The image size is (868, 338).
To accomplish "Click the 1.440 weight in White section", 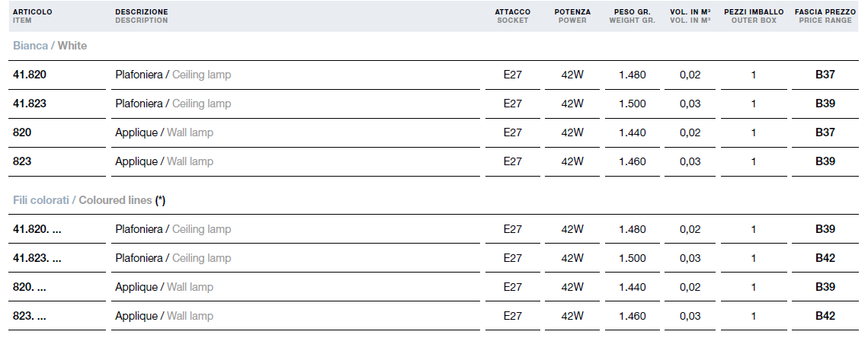I will click(633, 132).
